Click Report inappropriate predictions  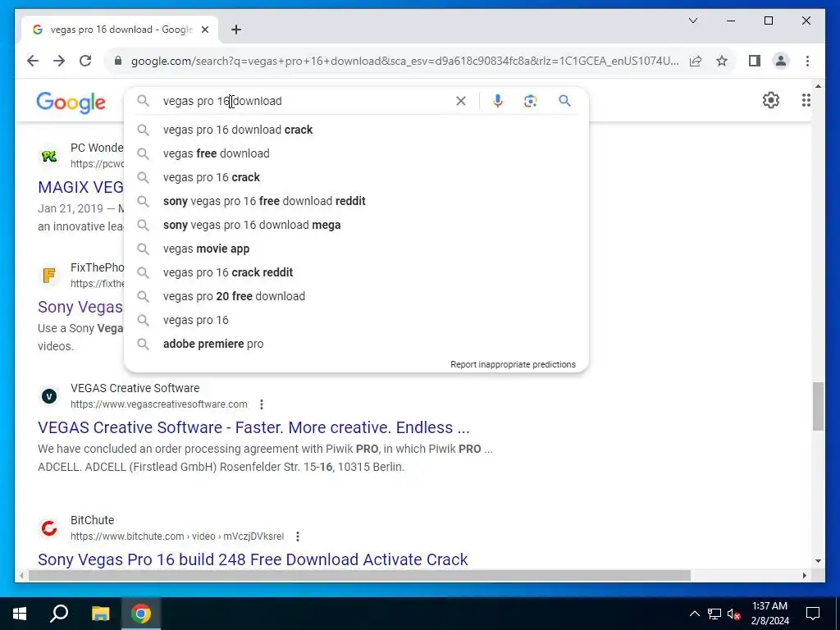[513, 364]
